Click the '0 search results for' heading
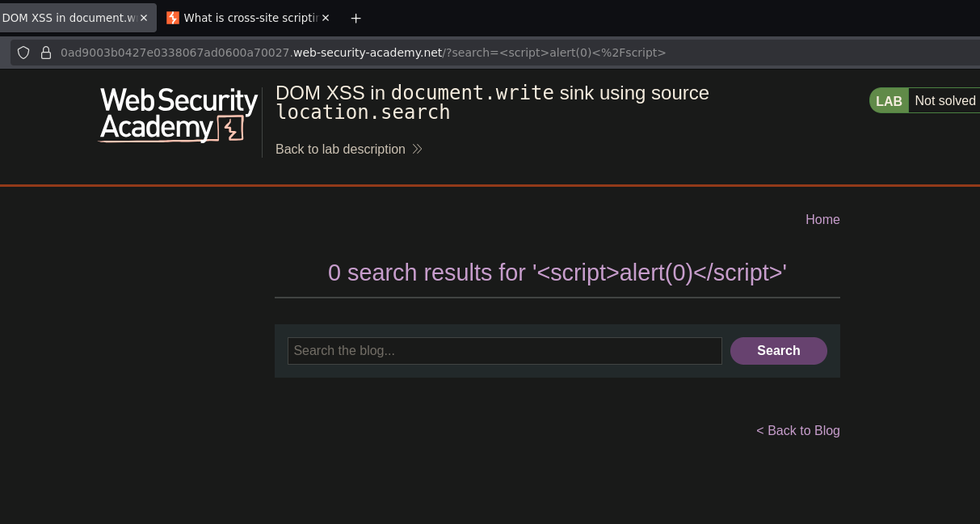 [557, 273]
